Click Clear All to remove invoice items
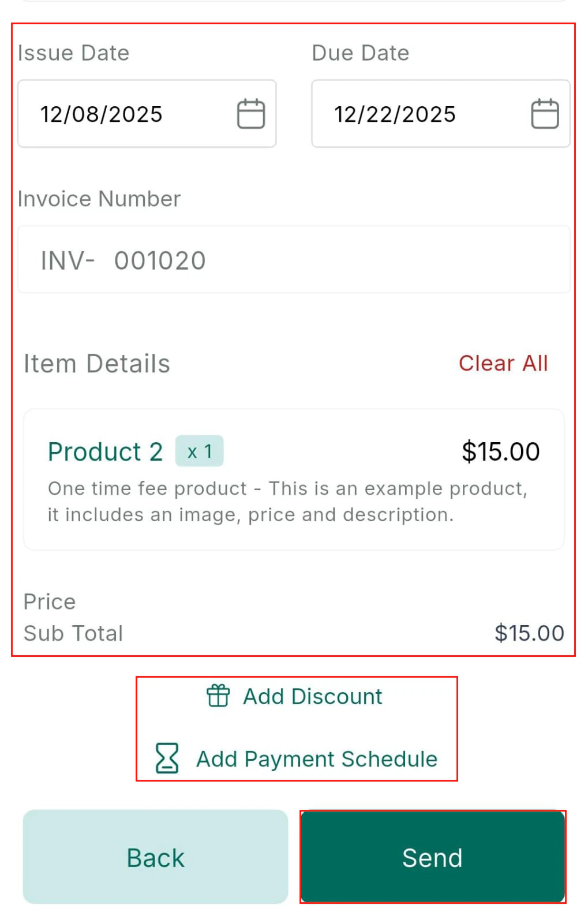The image size is (588, 923). coord(503,363)
